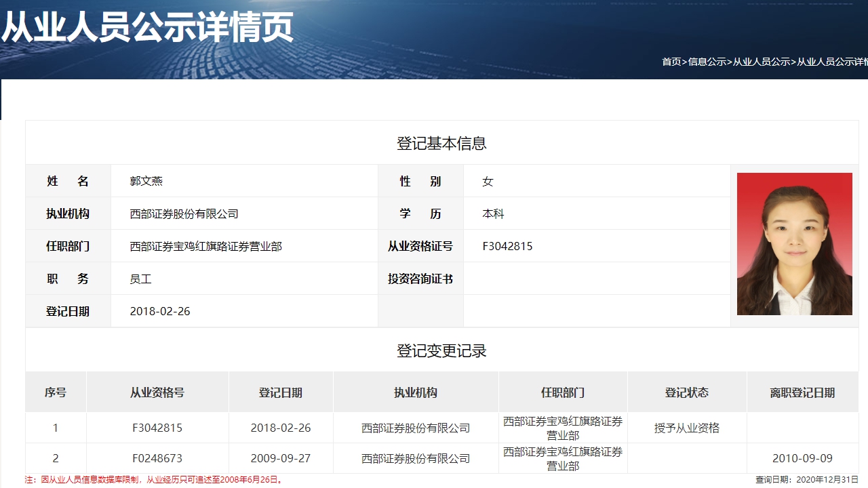Image resolution: width=868 pixels, height=488 pixels.
Task: Click the 序号 column header
Action: [56, 392]
